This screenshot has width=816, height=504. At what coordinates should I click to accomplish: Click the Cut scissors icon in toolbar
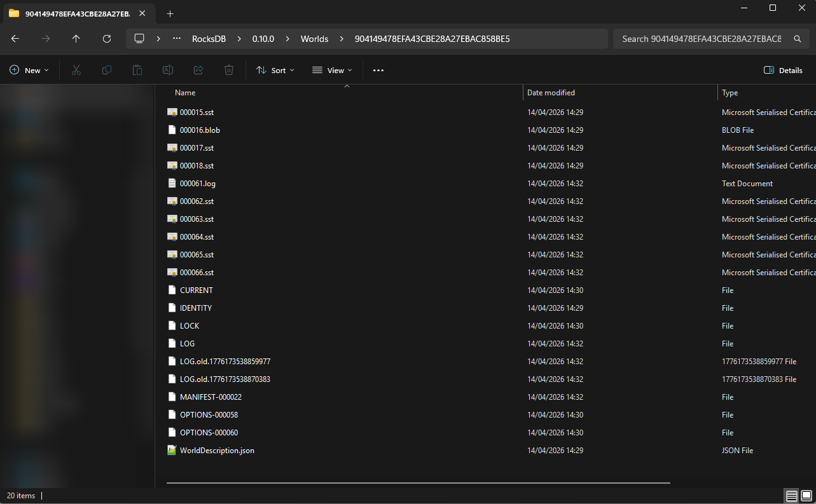76,71
